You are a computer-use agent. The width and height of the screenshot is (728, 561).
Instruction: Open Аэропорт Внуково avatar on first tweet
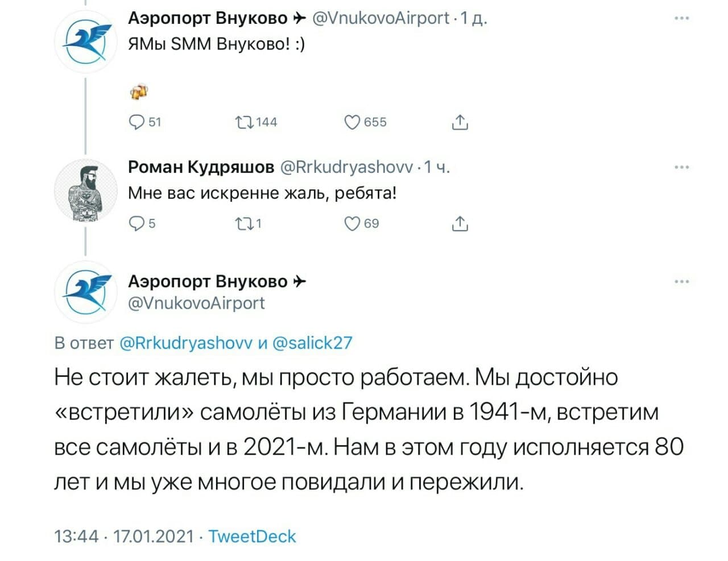coord(86,43)
